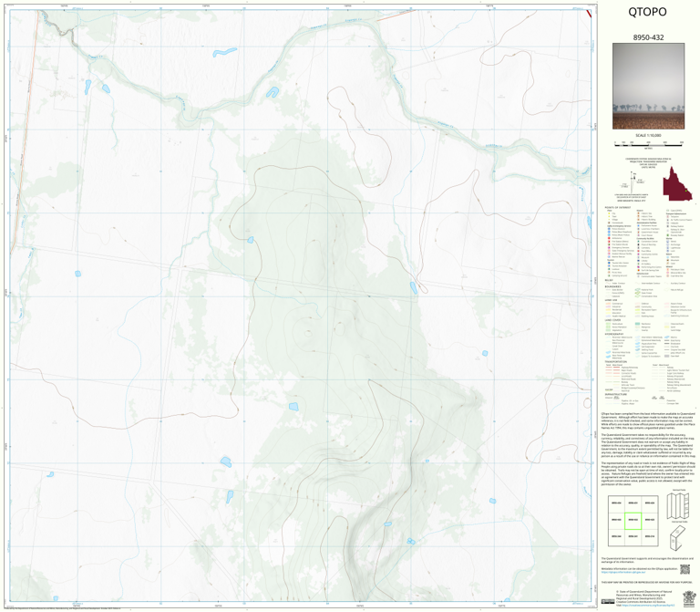Click the vertical folds diagram
700x612 pixels.
(x=678, y=505)
